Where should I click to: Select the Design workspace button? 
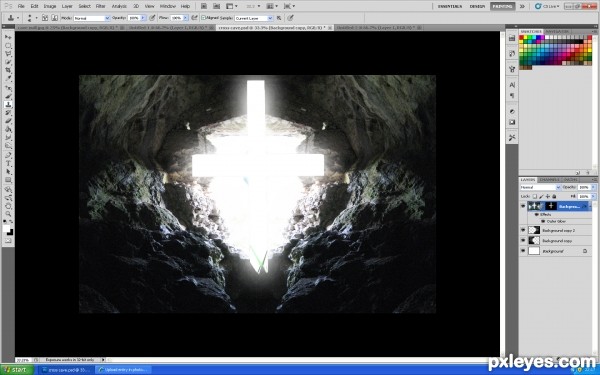477,6
